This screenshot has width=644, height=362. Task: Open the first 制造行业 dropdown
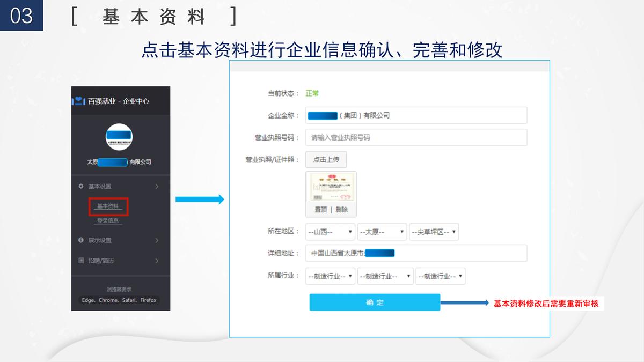pyautogui.click(x=330, y=276)
